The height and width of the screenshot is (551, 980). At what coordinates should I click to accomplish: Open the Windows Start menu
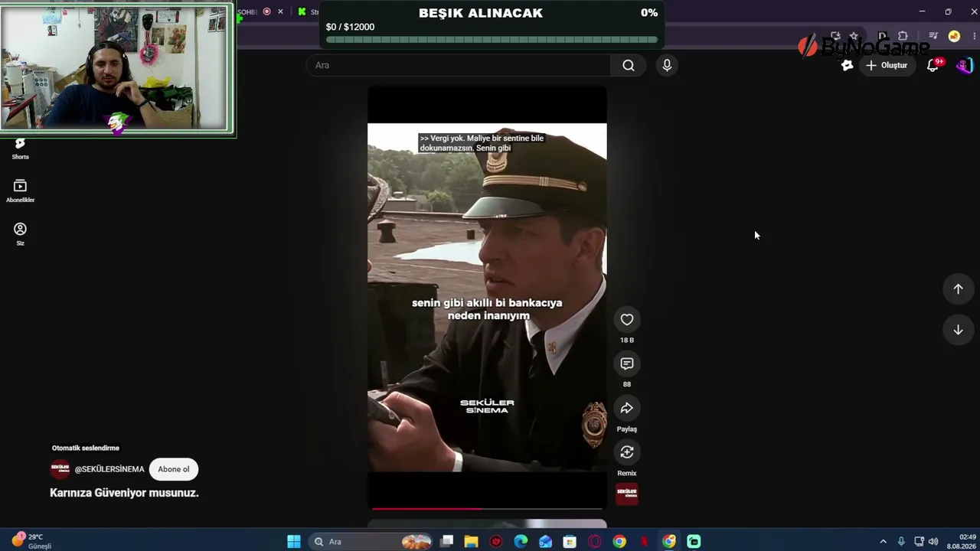(294, 542)
